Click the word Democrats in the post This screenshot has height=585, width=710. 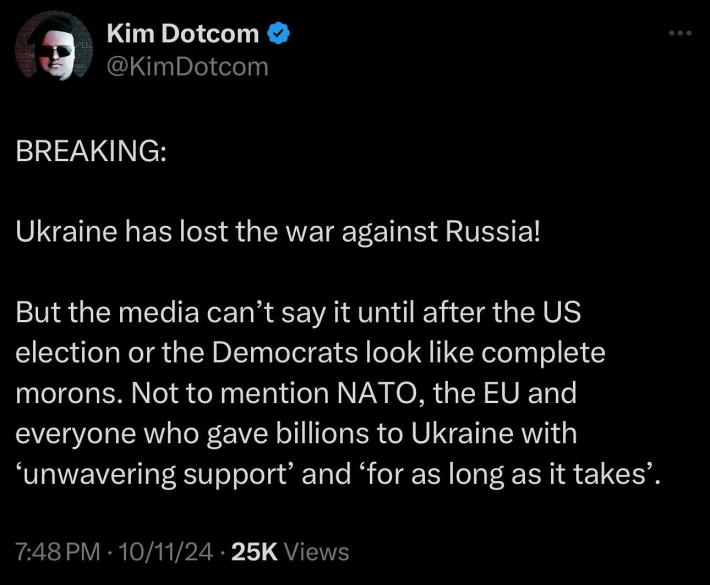pyautogui.click(x=285, y=353)
